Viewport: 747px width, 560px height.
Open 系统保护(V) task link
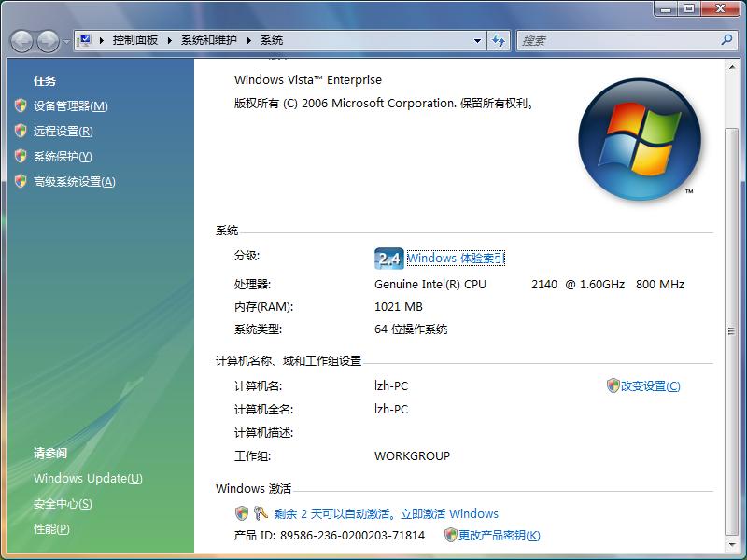pyautogui.click(x=63, y=156)
